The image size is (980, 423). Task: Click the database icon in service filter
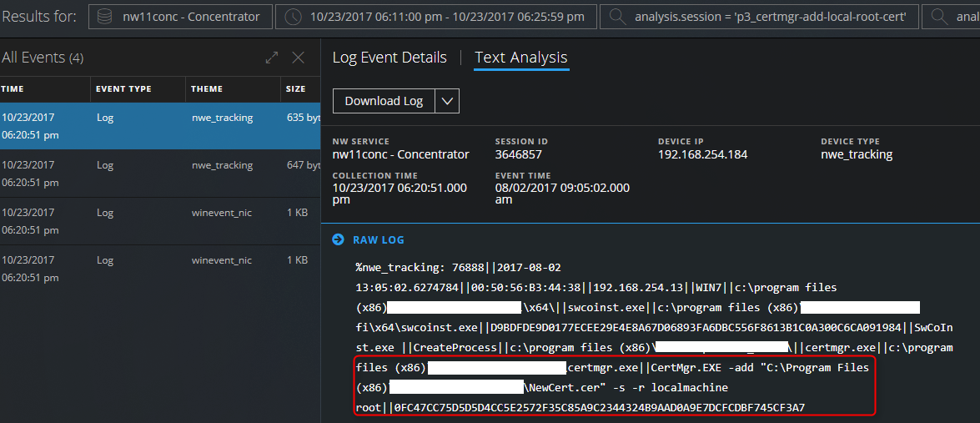pyautogui.click(x=103, y=17)
